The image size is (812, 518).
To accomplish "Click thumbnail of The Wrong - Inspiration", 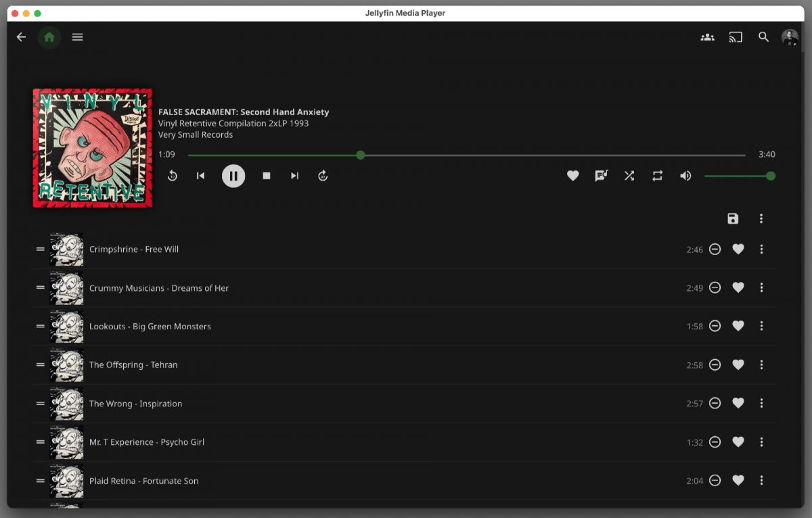I will [x=67, y=404].
